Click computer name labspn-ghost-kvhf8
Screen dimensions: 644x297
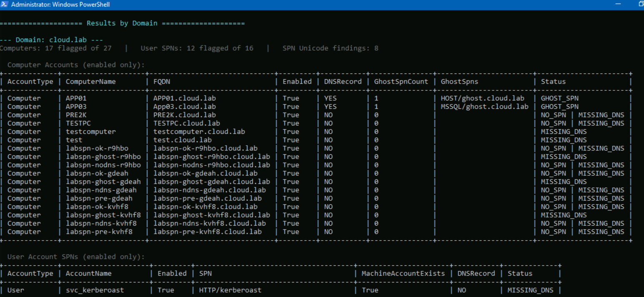(x=103, y=215)
